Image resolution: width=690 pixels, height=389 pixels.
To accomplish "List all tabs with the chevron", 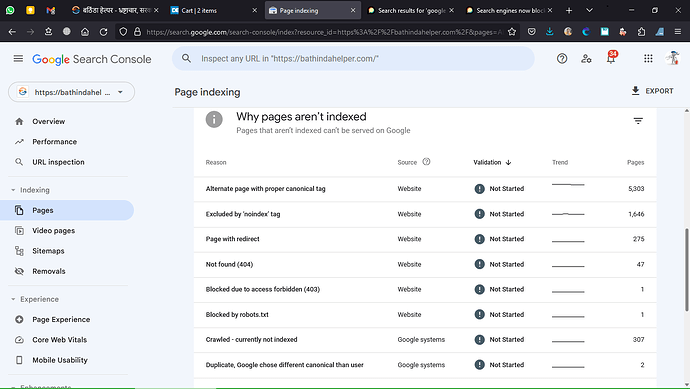I will (589, 10).
